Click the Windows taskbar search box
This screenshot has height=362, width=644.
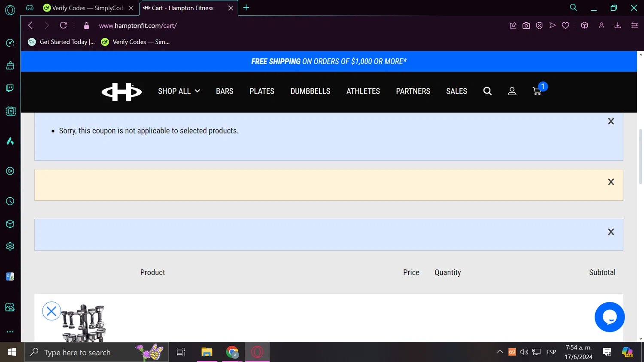pos(97,352)
